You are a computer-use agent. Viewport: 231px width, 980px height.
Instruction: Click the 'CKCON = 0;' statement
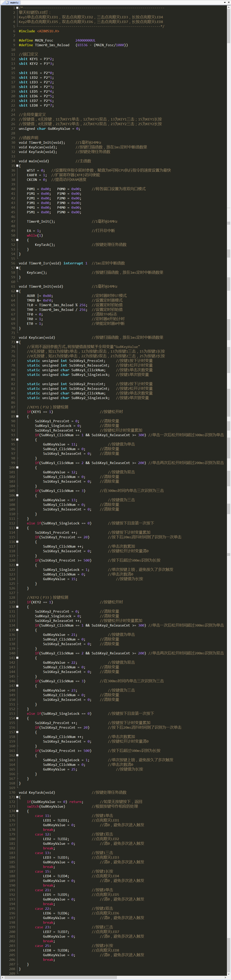point(37,180)
